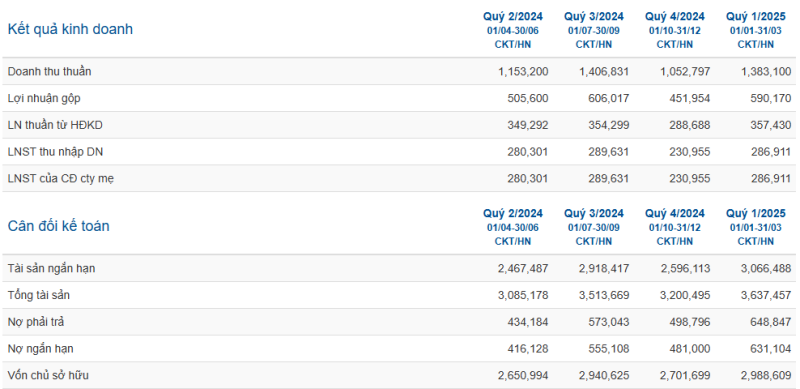Click the Nợ ngắn hạn row label
This screenshot has width=800, height=389.
(x=40, y=349)
